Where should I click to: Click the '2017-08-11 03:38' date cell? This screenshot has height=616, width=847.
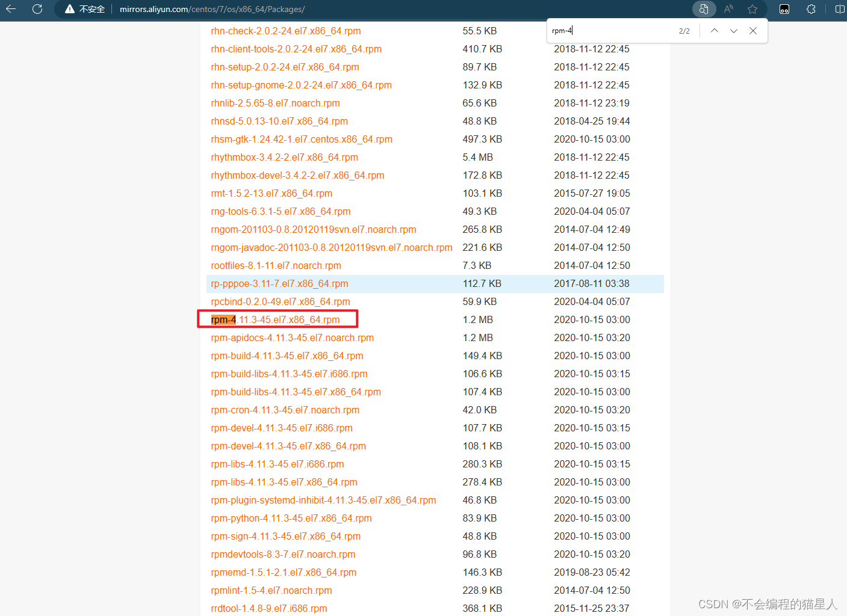tap(592, 283)
